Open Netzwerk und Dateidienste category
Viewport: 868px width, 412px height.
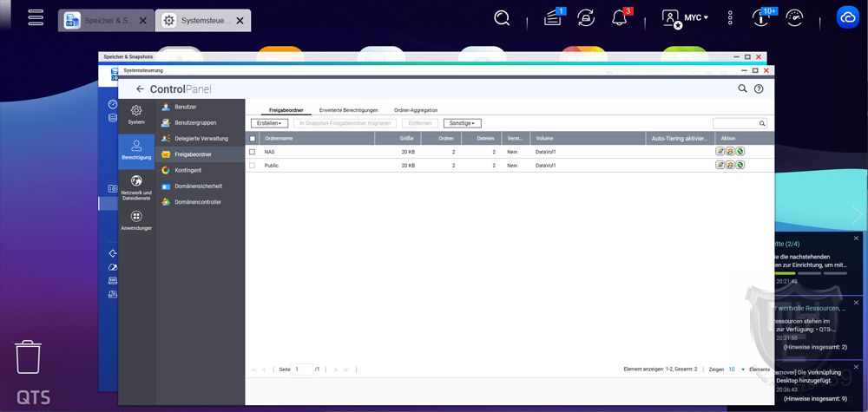tap(136, 188)
